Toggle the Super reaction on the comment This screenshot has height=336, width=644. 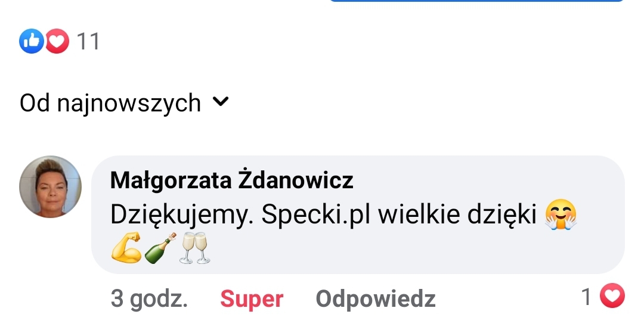[252, 298]
